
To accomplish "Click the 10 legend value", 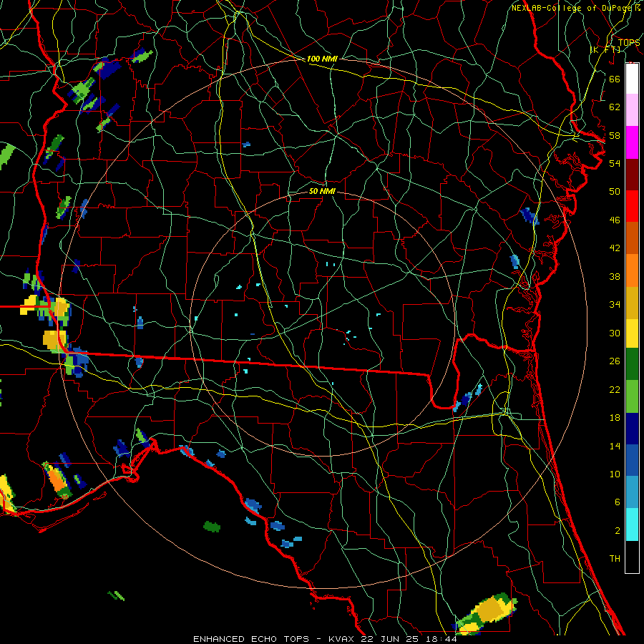I will [x=615, y=474].
